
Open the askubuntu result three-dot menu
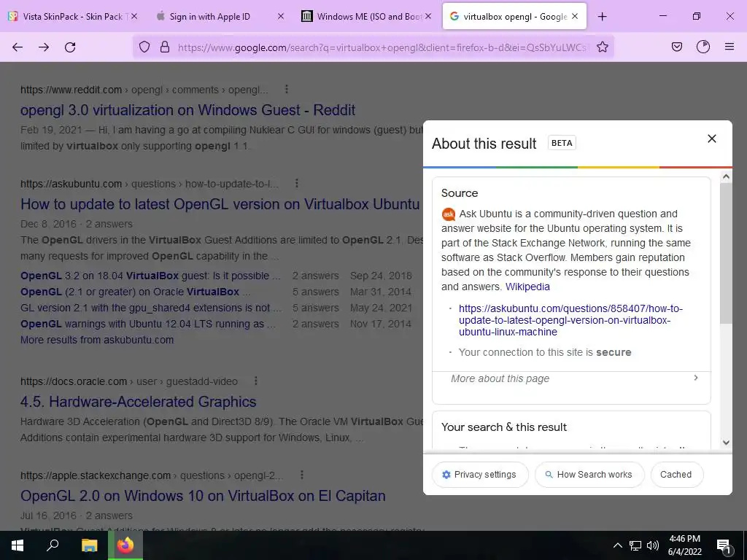(297, 183)
